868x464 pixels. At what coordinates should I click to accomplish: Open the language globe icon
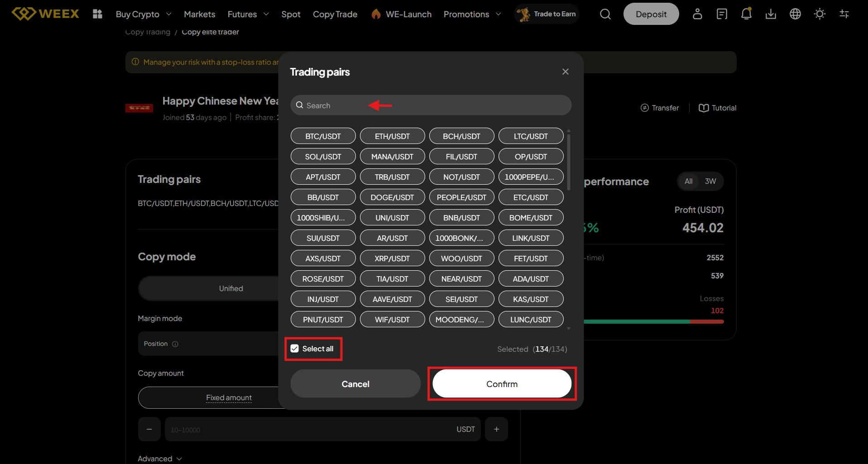point(795,14)
